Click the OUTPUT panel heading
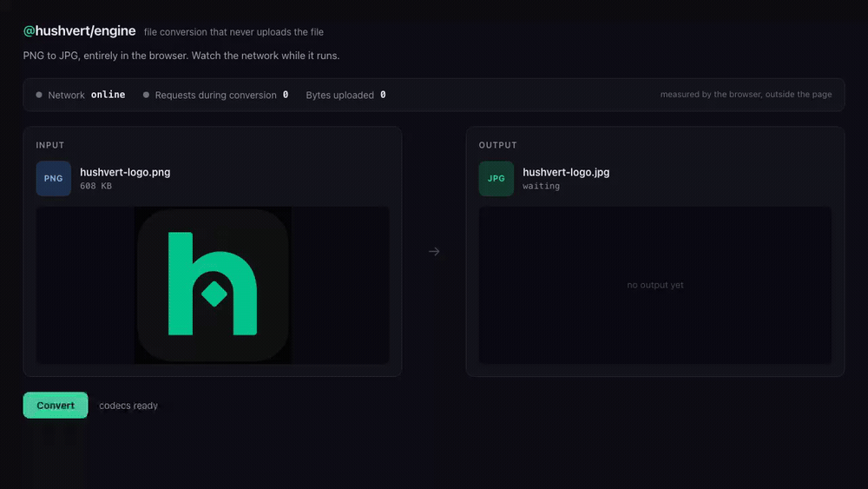Image resolution: width=868 pixels, height=489 pixels. coord(497,145)
